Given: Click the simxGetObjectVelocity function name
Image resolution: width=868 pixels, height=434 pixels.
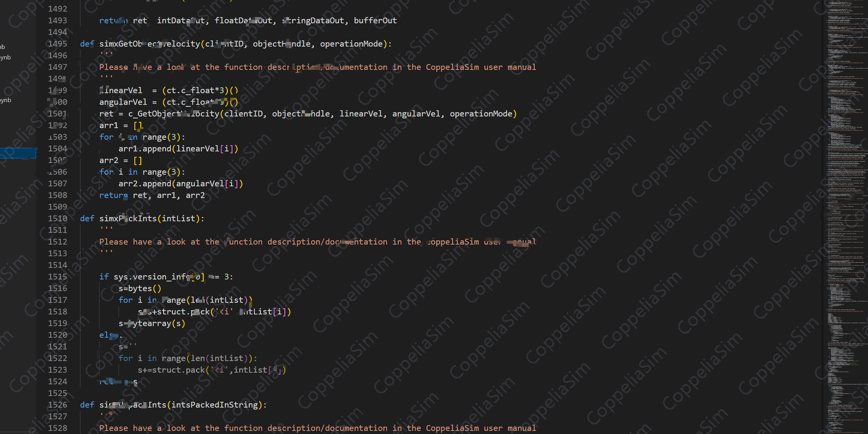Looking at the screenshot, I should [x=150, y=44].
